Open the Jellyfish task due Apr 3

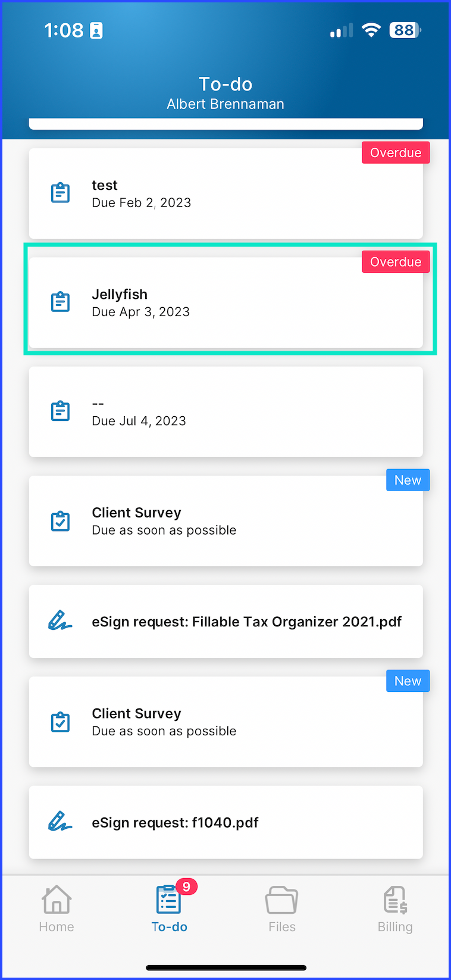coord(226,302)
